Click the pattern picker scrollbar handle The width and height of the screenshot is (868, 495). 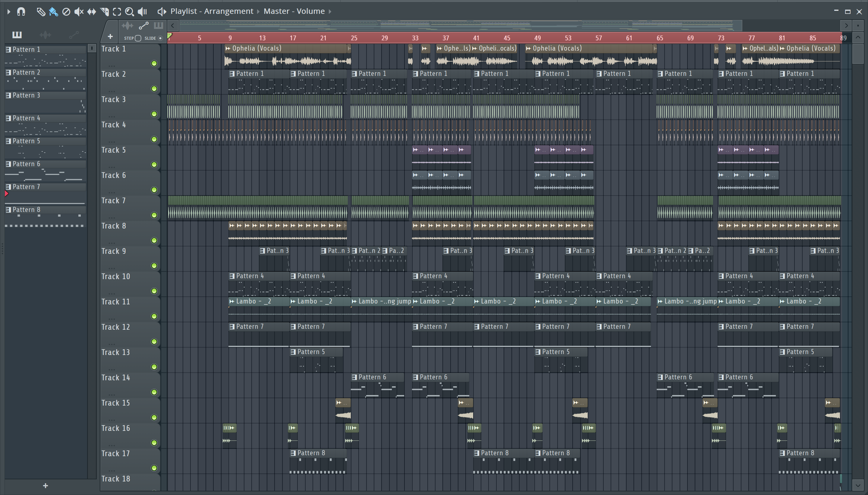click(92, 48)
